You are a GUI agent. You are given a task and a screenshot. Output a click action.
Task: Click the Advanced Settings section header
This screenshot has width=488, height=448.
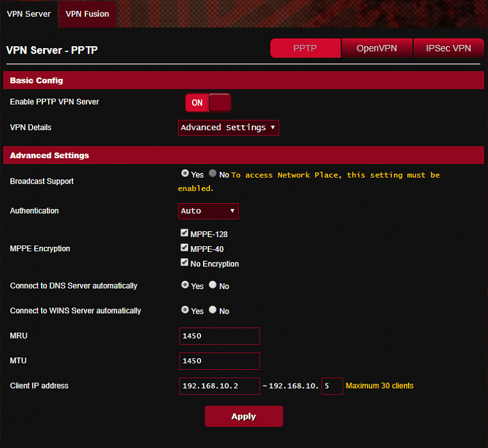point(243,155)
